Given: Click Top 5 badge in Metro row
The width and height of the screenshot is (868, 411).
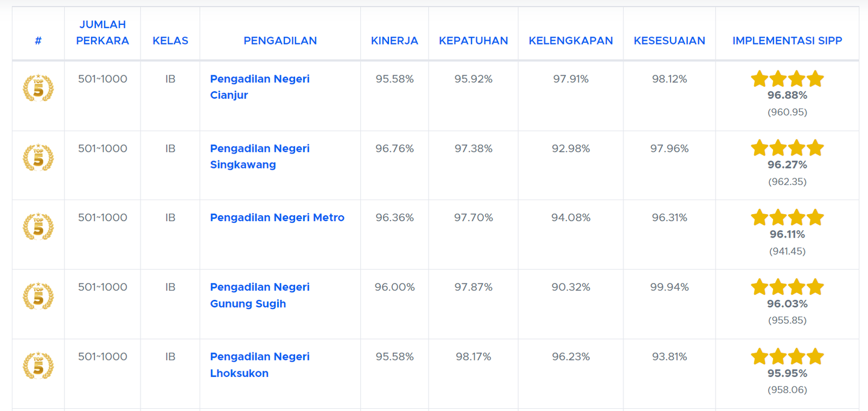Looking at the screenshot, I should coord(38,227).
